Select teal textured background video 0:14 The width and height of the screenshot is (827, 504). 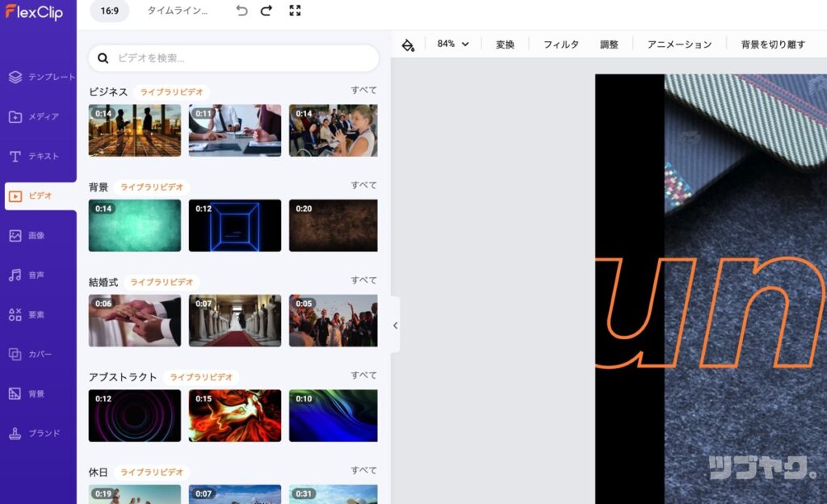coord(135,225)
